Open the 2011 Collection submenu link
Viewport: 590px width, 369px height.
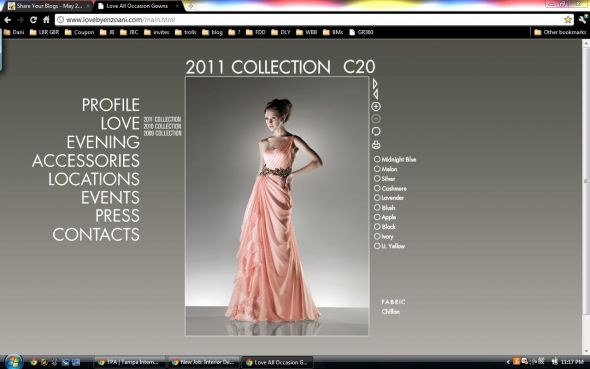(x=162, y=119)
